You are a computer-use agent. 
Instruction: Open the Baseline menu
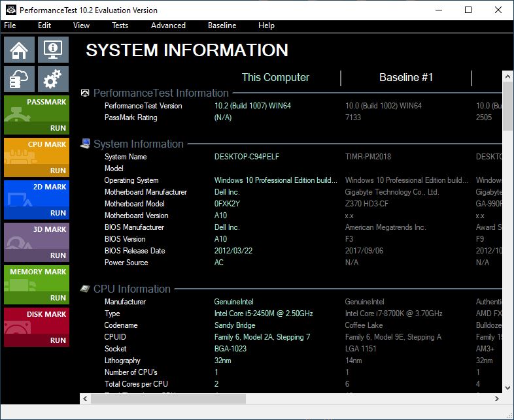(x=222, y=25)
